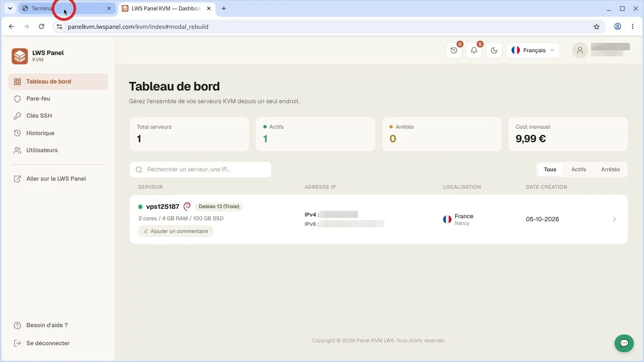644x362 pixels.
Task: Click the Pare-feu shield icon
Action: [17, 99]
